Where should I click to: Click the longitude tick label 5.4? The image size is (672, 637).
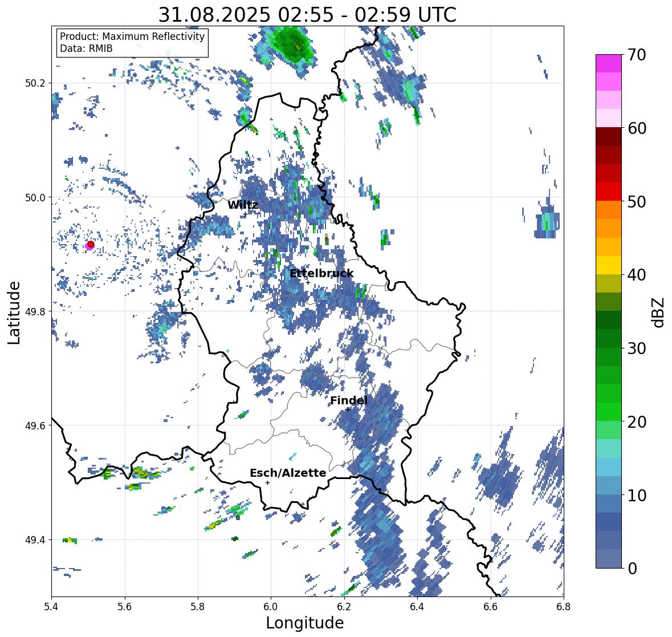pyautogui.click(x=51, y=607)
